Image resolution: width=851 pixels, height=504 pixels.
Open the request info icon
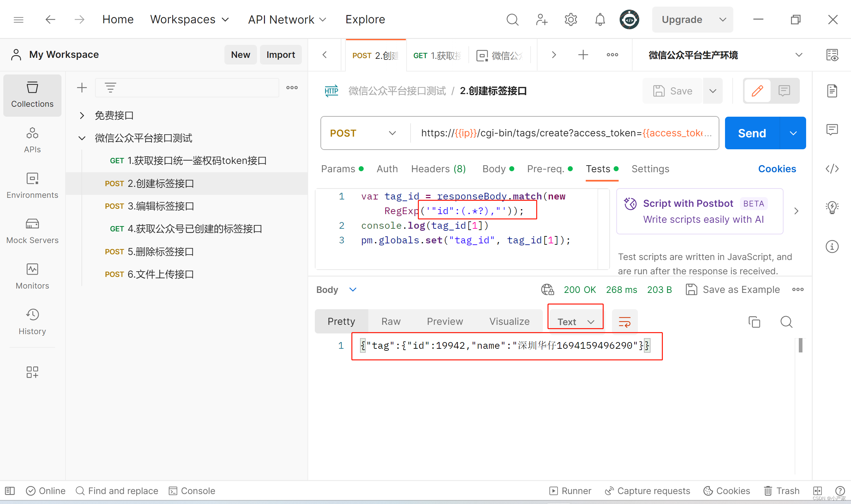tap(832, 246)
